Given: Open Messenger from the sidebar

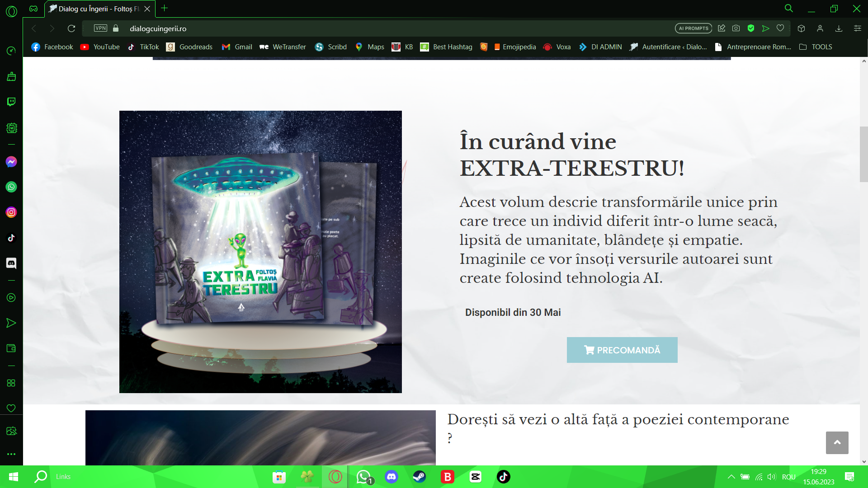Looking at the screenshot, I should point(11,162).
